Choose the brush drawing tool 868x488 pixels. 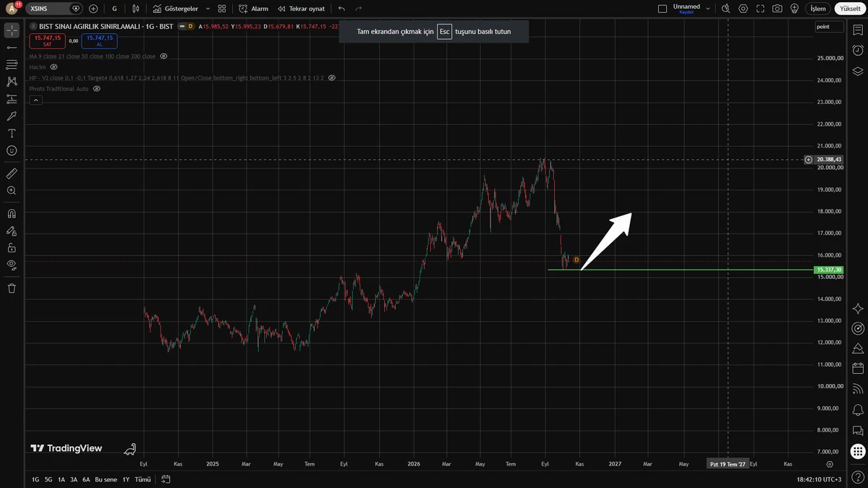[x=12, y=116]
